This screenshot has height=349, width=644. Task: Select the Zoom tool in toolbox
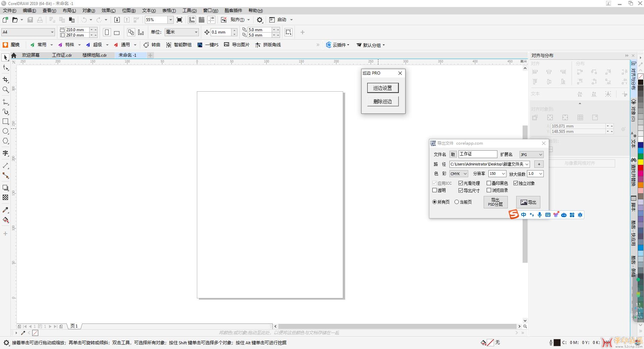click(5, 90)
